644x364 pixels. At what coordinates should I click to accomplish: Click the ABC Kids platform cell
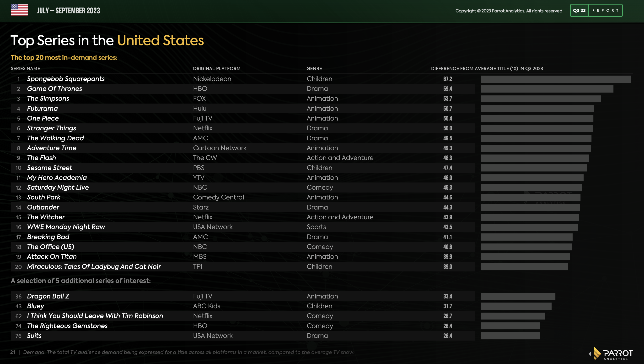tap(206, 306)
